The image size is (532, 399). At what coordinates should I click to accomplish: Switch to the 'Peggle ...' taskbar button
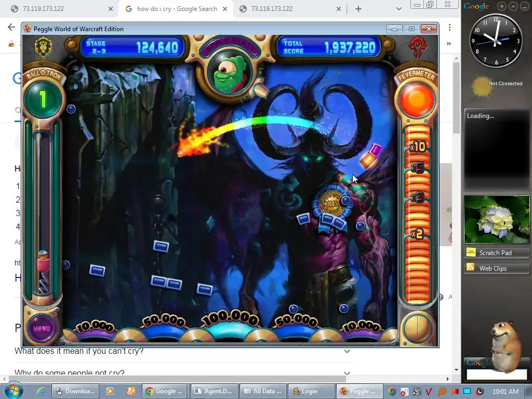[x=360, y=391]
